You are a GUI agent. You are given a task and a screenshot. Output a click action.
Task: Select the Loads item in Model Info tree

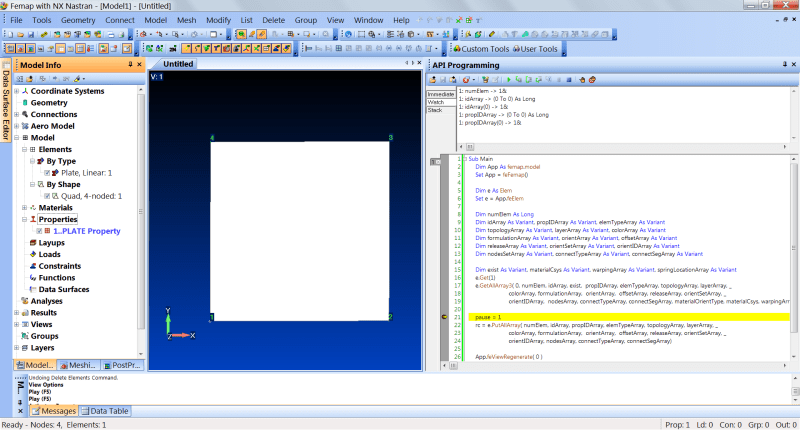pos(49,255)
